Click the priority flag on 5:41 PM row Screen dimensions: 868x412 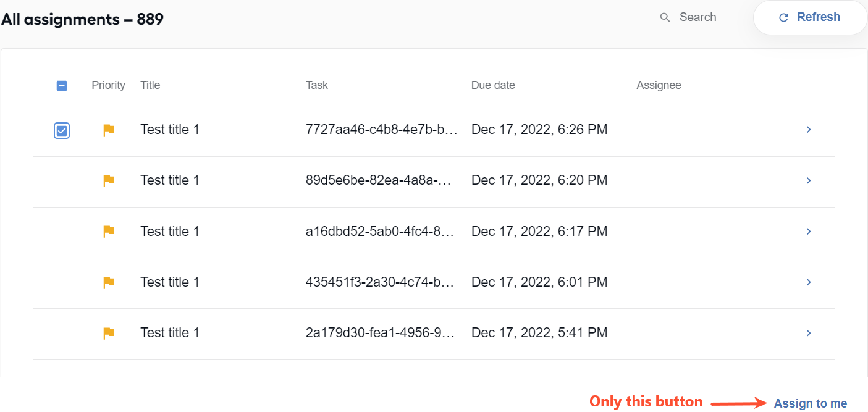point(109,333)
